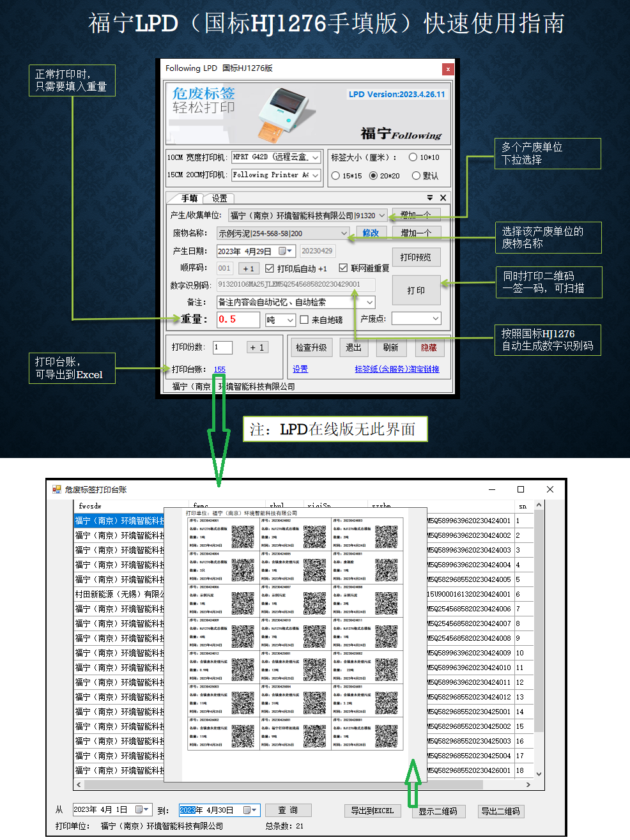
Task: Expand the 产生/收集单位 company dropdown
Action: (382, 216)
